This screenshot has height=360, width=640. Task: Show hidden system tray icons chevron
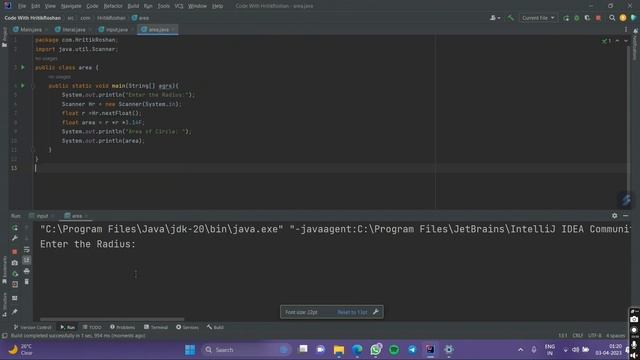(x=520, y=350)
